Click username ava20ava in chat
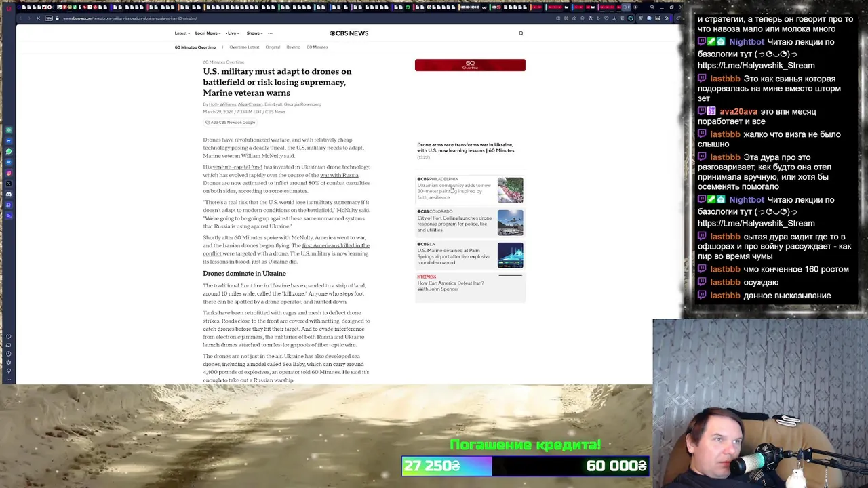 [x=738, y=111]
